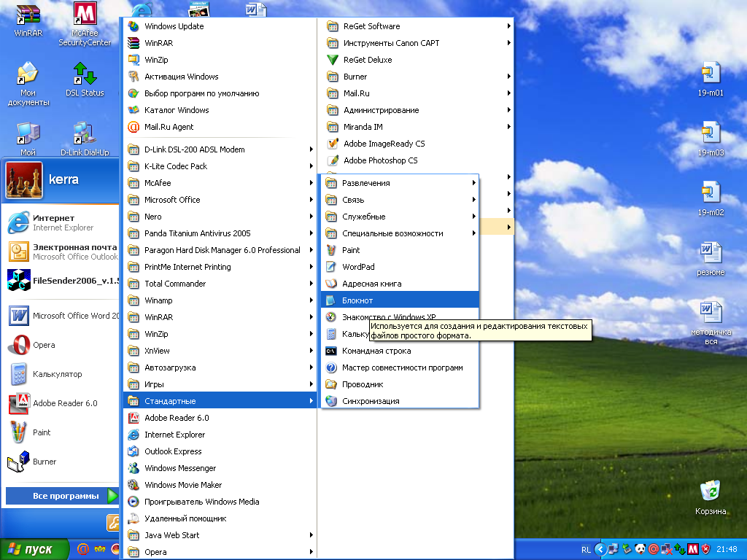Open Адресная книга
The image size is (747, 560).
click(400, 284)
